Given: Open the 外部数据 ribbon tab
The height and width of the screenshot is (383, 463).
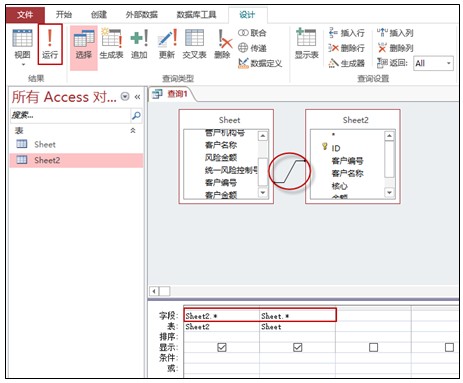Looking at the screenshot, I should [141, 14].
